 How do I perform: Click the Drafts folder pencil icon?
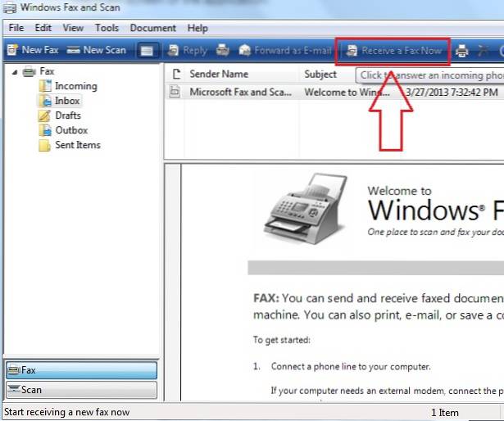(x=44, y=115)
